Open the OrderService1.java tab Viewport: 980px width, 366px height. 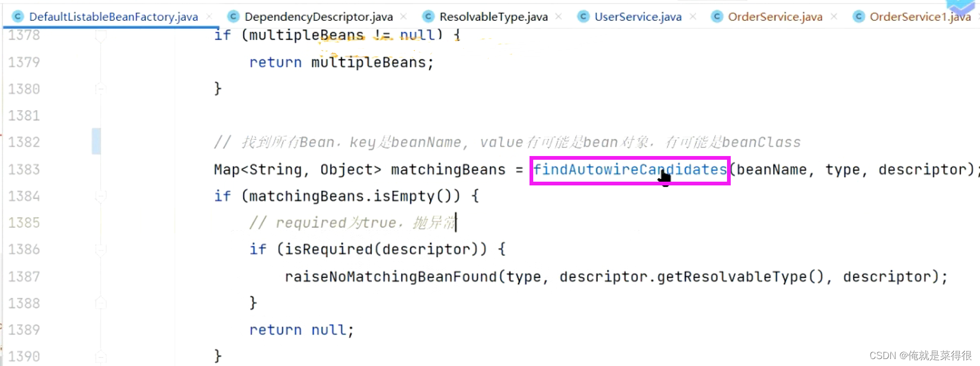(x=920, y=17)
